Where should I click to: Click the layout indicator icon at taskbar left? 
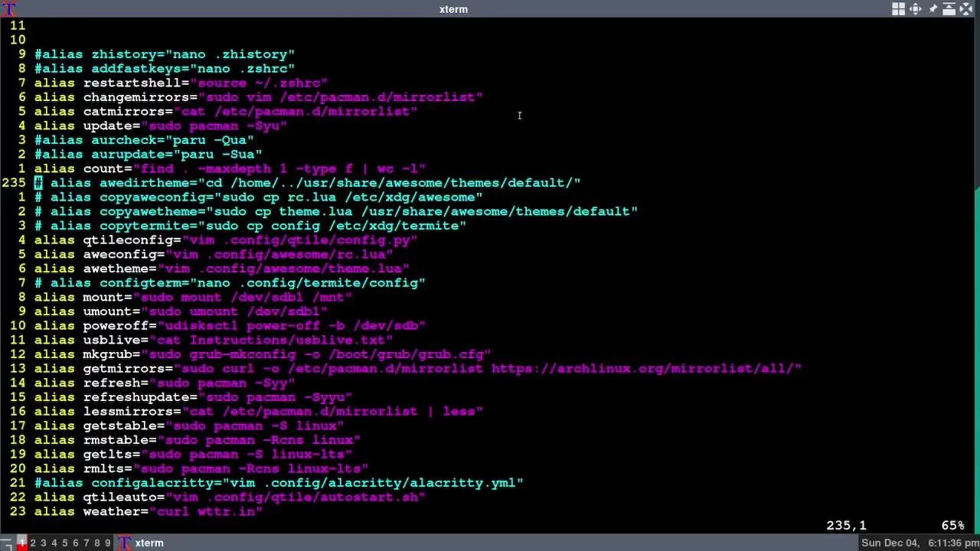coord(6,543)
